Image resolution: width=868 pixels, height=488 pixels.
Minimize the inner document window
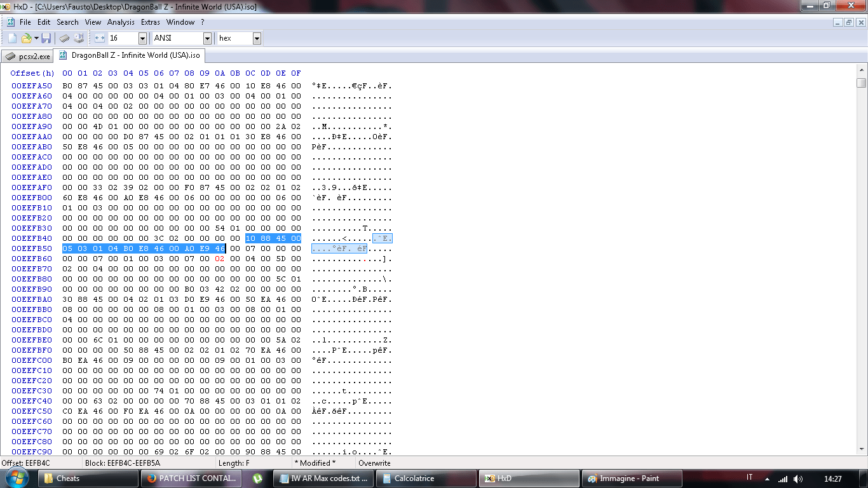tap(837, 22)
